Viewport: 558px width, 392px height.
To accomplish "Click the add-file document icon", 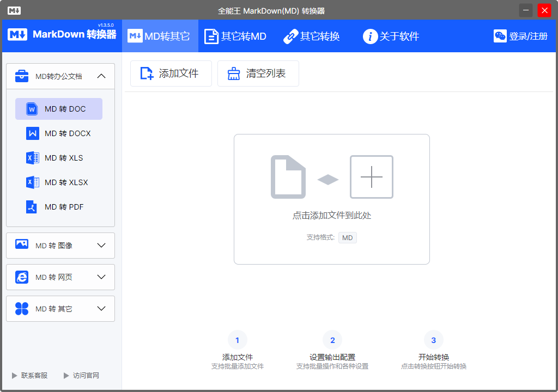I will point(146,73).
